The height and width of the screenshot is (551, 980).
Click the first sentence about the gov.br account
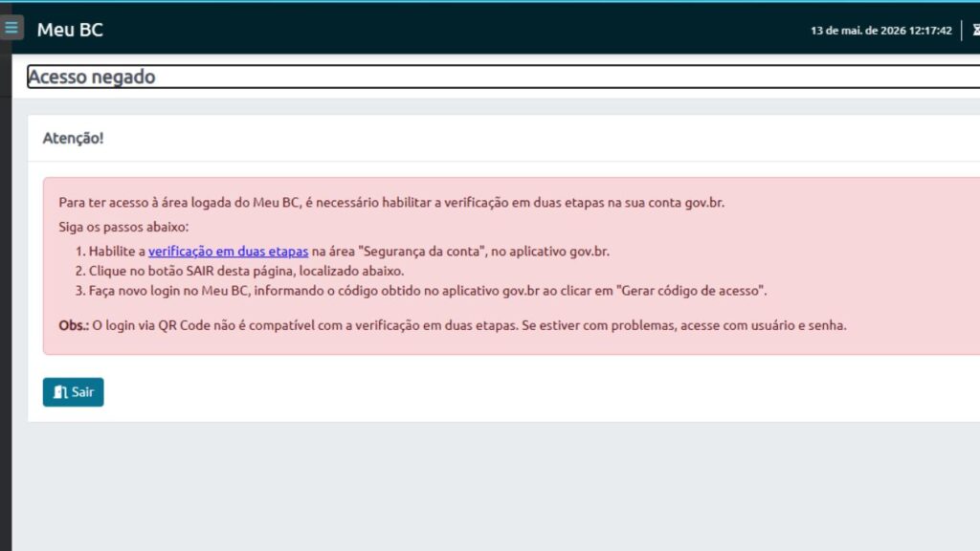click(391, 203)
